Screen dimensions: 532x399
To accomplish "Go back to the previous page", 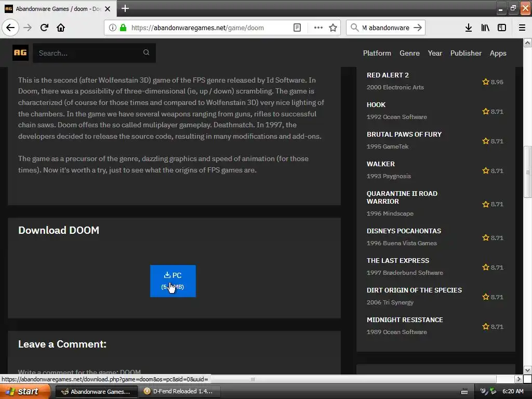I will pos(10,28).
